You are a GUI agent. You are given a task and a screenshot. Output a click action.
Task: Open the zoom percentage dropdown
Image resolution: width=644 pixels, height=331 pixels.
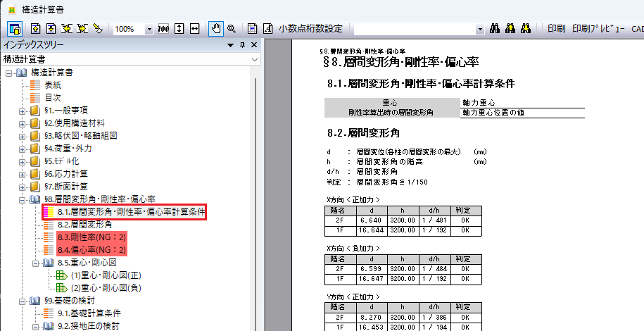[149, 29]
